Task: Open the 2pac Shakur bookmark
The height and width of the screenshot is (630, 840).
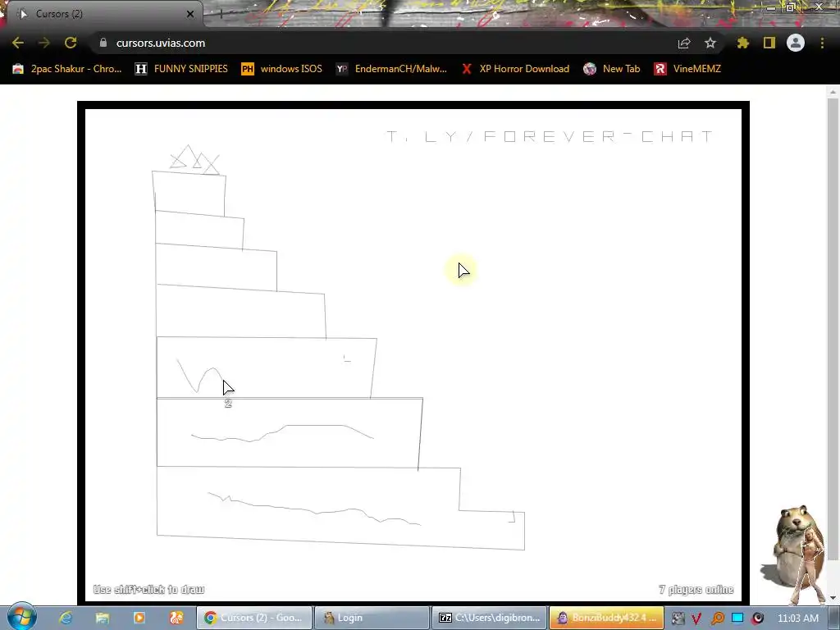Action: (x=67, y=69)
